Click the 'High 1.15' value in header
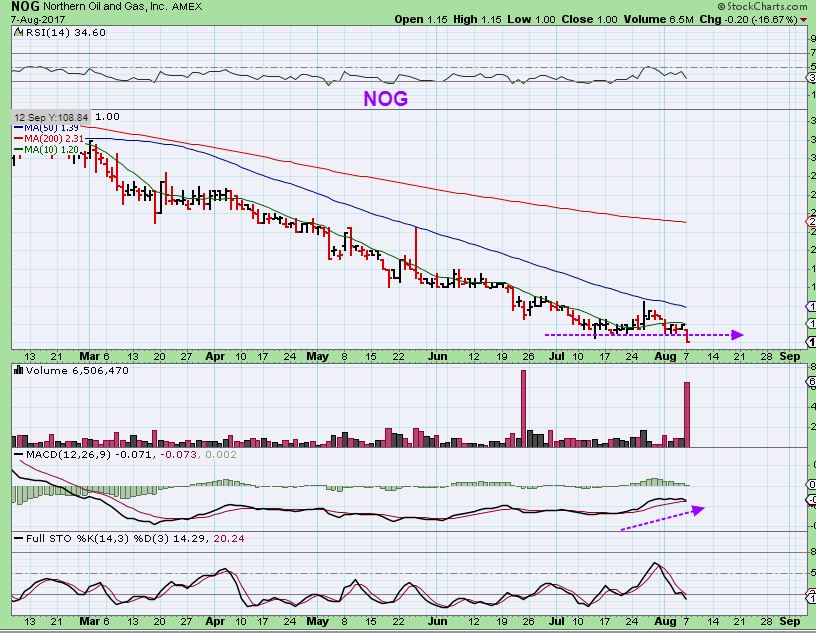Viewport: 816px width, 633px height. click(x=477, y=19)
